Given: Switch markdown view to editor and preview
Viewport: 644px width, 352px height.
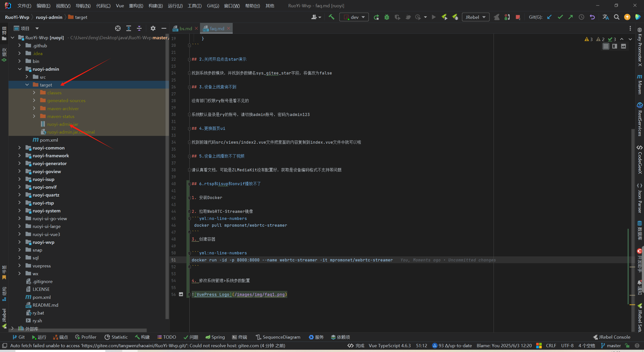Looking at the screenshot, I should (615, 46).
